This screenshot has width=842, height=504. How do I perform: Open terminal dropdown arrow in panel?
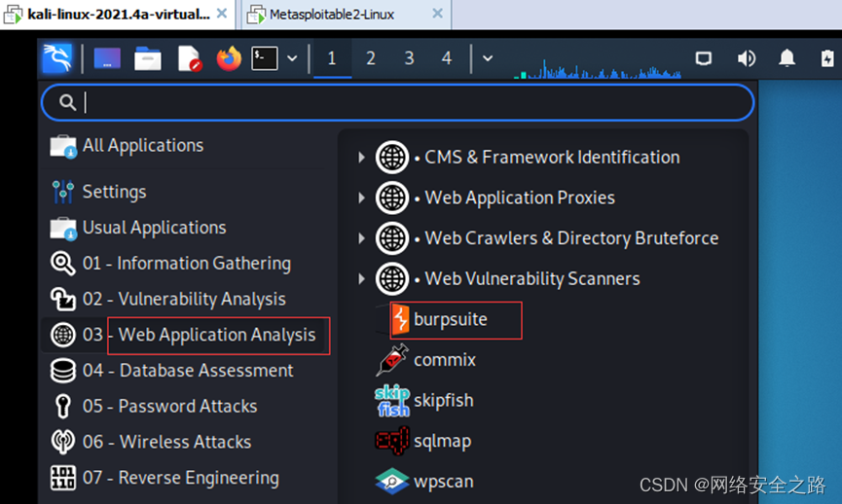(292, 58)
